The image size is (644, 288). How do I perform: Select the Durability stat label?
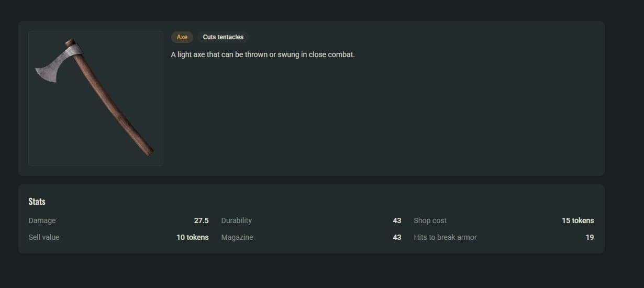[237, 220]
